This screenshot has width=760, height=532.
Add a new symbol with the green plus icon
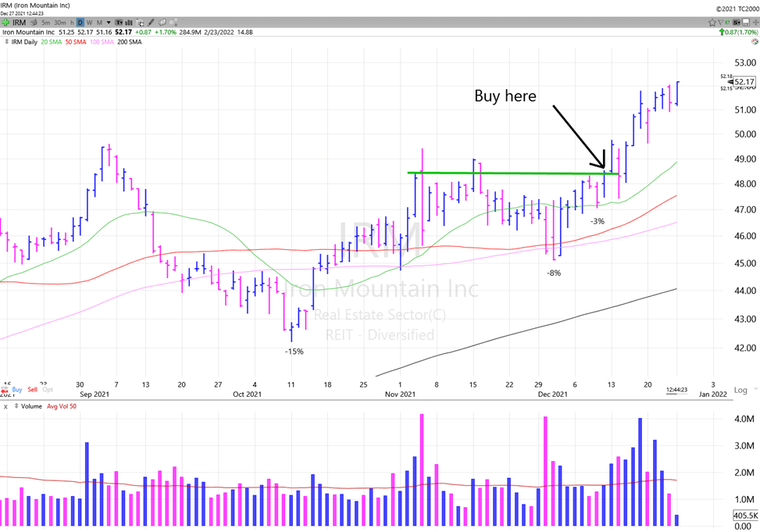[5, 23]
